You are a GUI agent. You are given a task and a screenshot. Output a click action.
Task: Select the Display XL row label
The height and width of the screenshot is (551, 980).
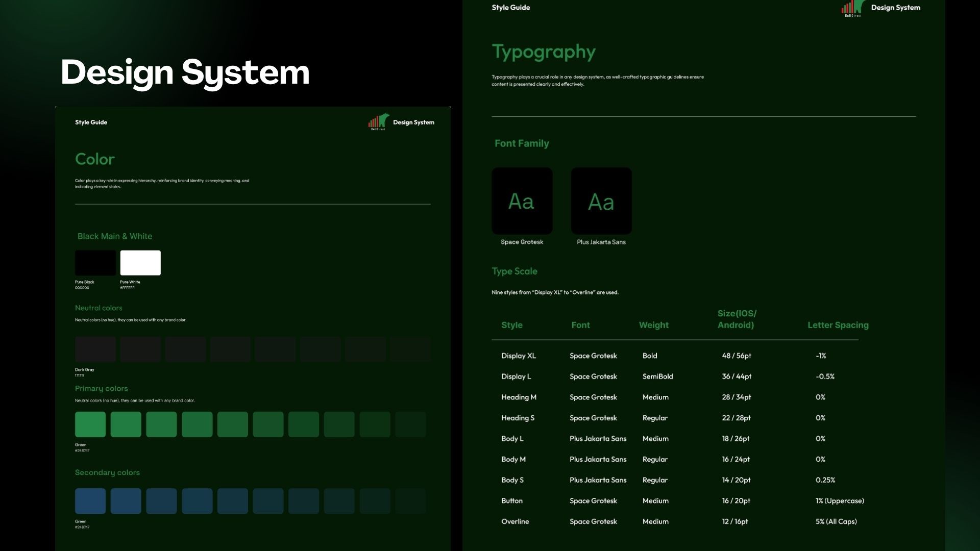pos(518,356)
